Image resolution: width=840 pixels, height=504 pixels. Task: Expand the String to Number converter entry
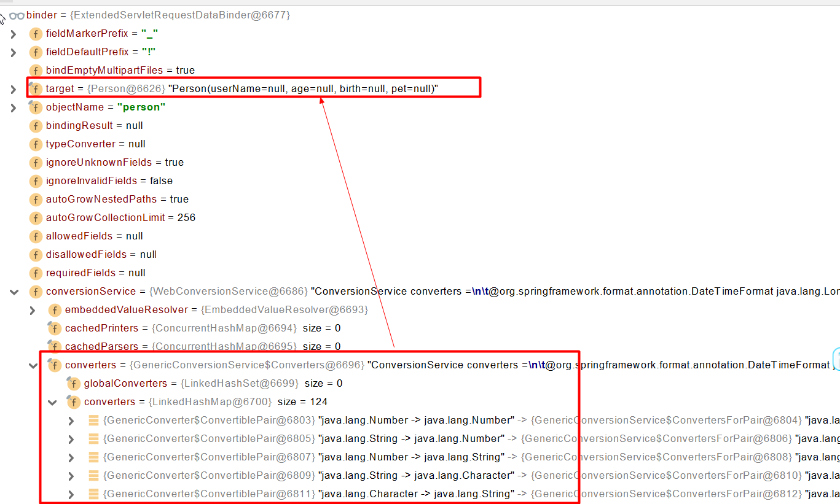point(71,438)
